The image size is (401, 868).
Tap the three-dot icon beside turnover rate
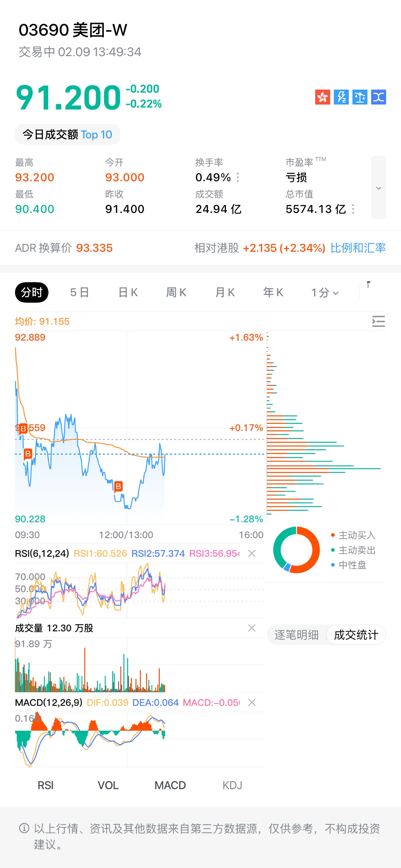tap(238, 177)
